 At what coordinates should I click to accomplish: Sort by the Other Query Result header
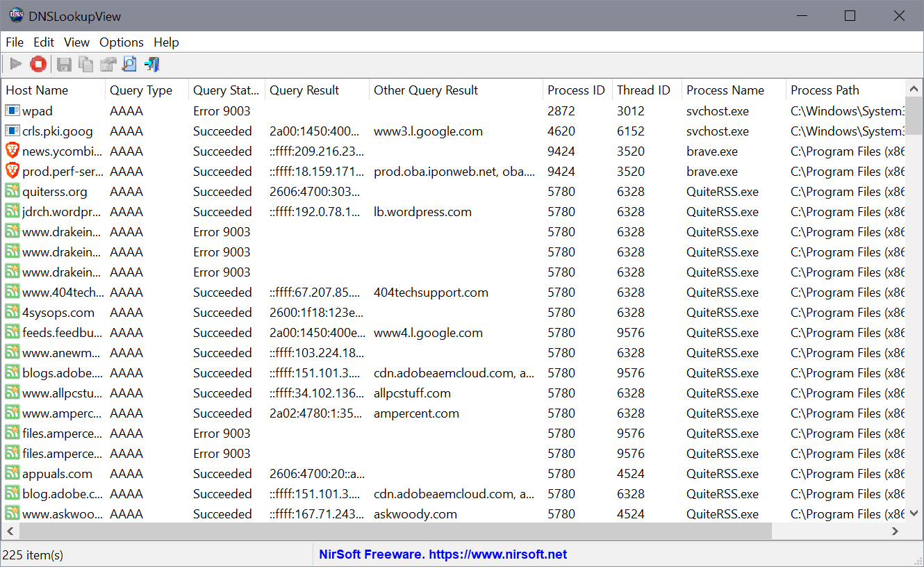456,90
